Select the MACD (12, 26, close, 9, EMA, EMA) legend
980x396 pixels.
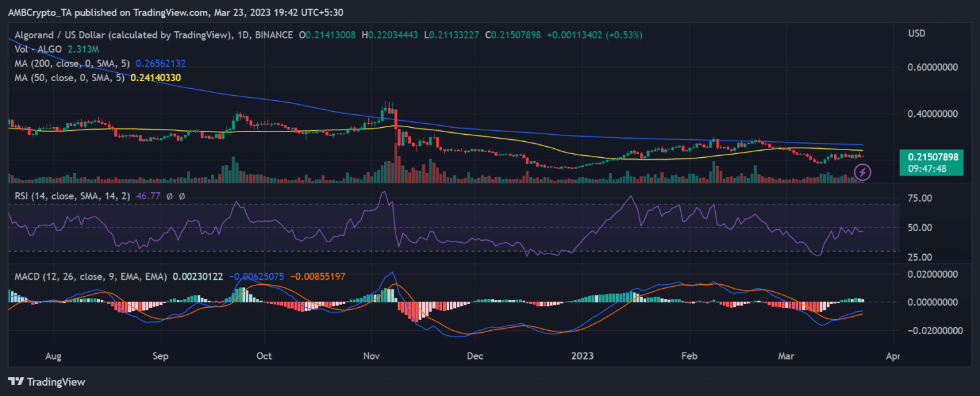pyautogui.click(x=90, y=277)
